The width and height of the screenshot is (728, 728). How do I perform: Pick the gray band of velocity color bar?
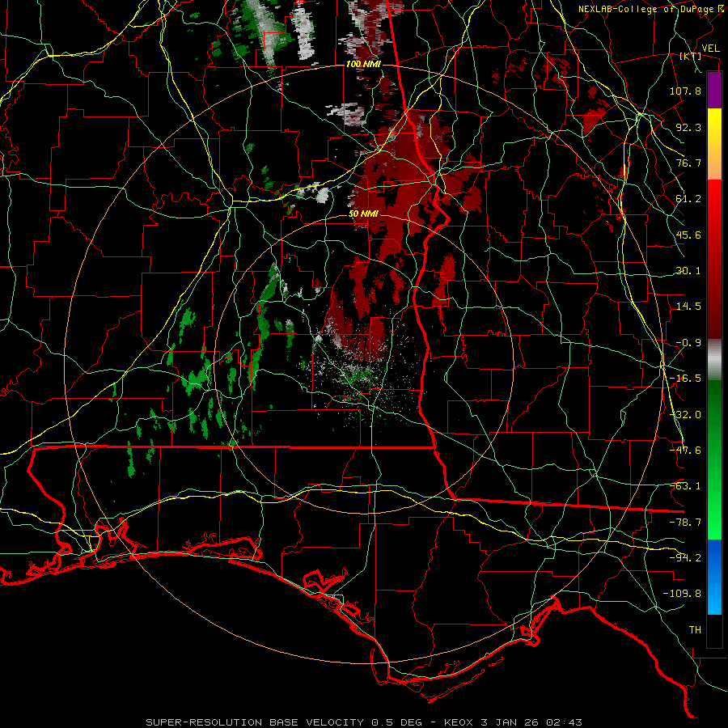pos(714,360)
